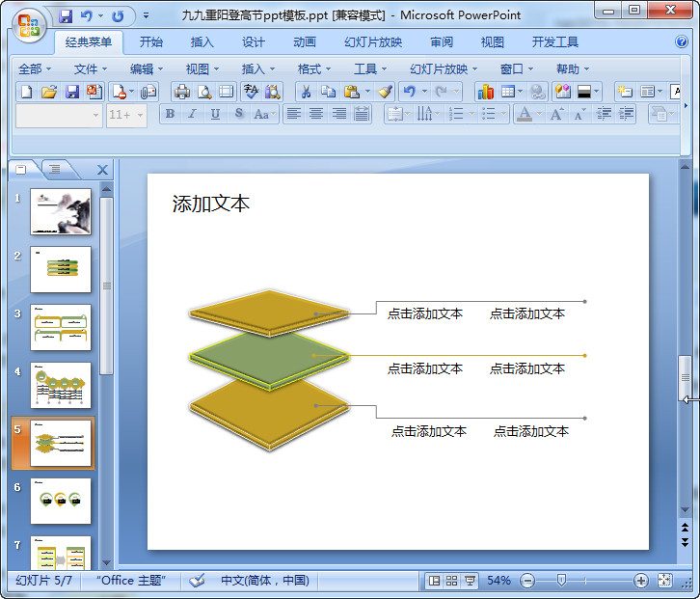Align text left
Image resolution: width=700 pixels, height=599 pixels.
pos(293,114)
